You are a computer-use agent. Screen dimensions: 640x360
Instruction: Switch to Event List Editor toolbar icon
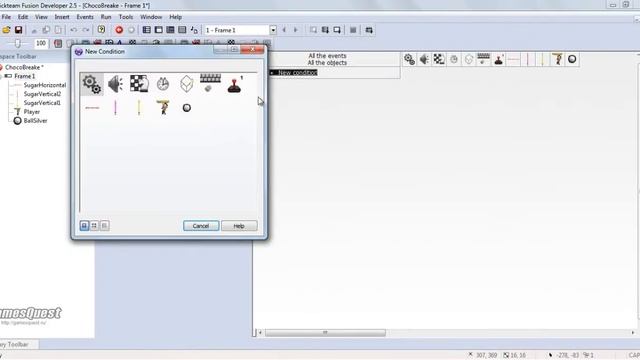coord(182,30)
